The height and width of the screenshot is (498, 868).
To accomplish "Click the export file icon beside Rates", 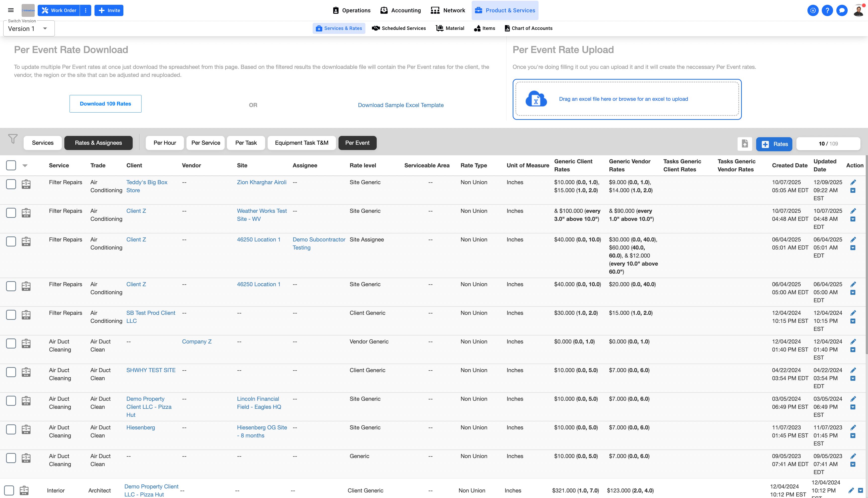I will [x=745, y=144].
